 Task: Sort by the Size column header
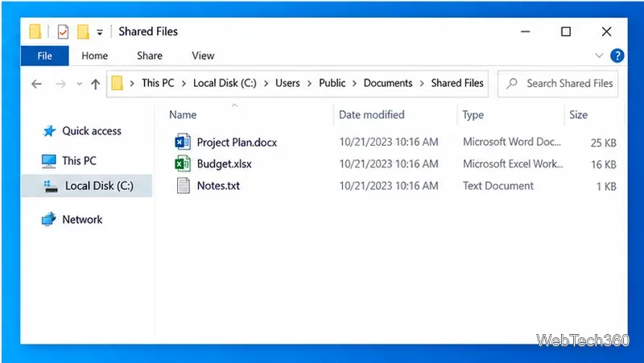coord(578,115)
